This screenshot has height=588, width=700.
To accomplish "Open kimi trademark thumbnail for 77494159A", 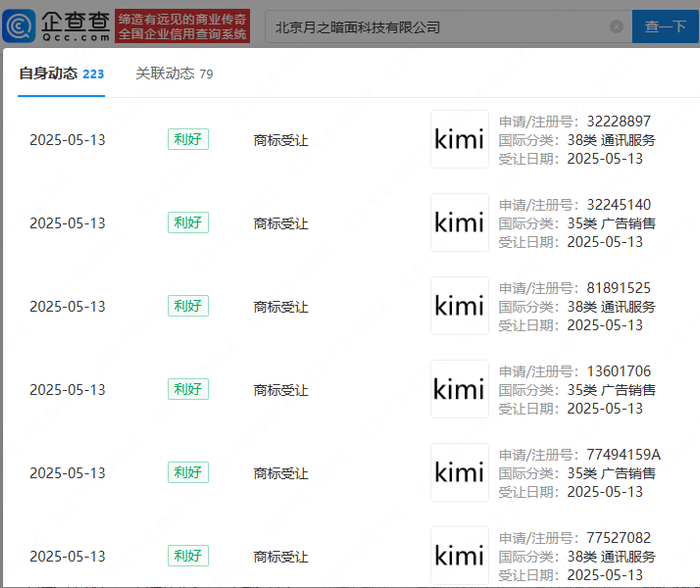I will tap(459, 472).
